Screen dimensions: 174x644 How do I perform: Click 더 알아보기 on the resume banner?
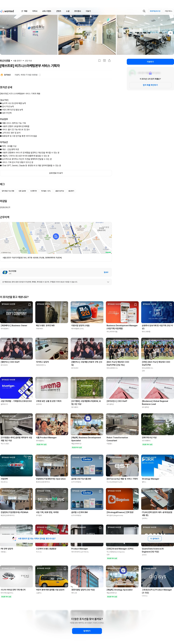pyautogui.click(x=155, y=539)
